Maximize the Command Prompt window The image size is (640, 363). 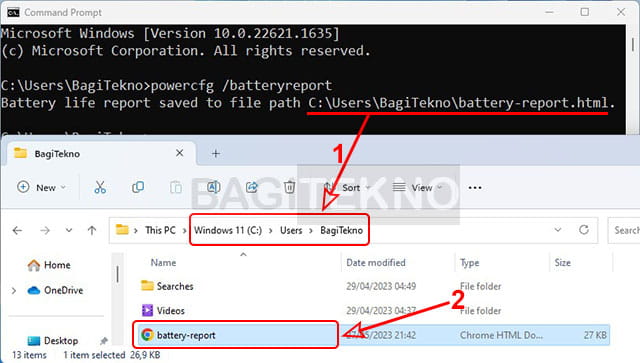point(584,12)
